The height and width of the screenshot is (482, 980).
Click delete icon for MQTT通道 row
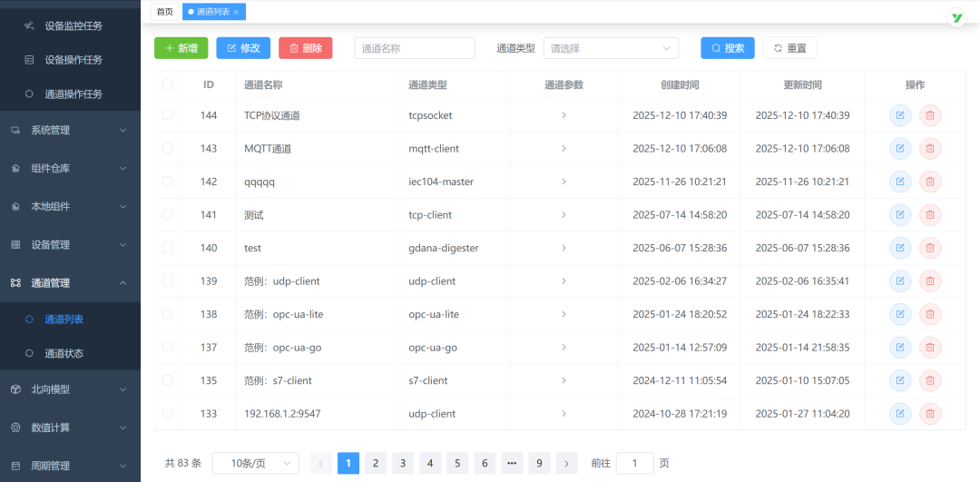pos(930,149)
